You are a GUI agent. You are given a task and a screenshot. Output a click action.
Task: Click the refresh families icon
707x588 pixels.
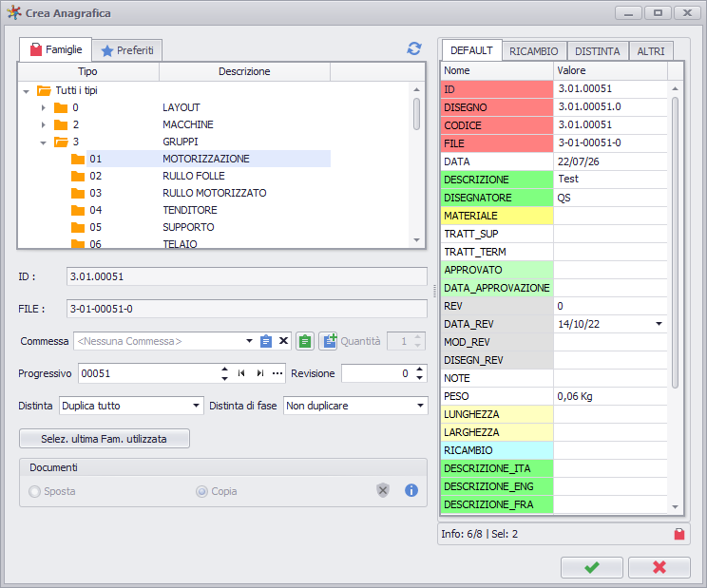click(x=414, y=48)
